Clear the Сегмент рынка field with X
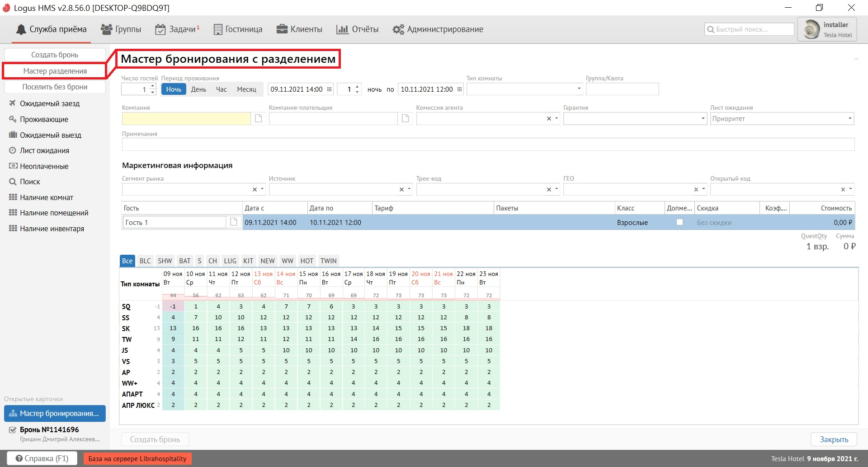 [x=255, y=190]
